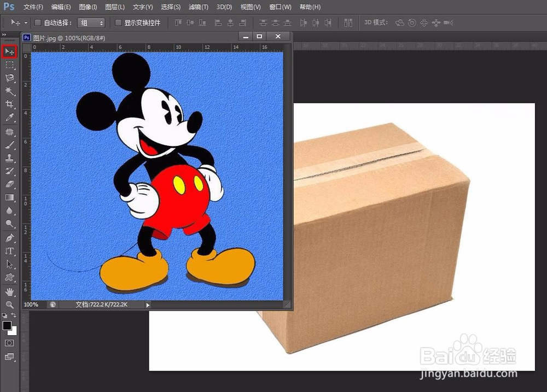547x392 pixels.
Task: Select the Vertical Type tool
Action: [x=9, y=251]
